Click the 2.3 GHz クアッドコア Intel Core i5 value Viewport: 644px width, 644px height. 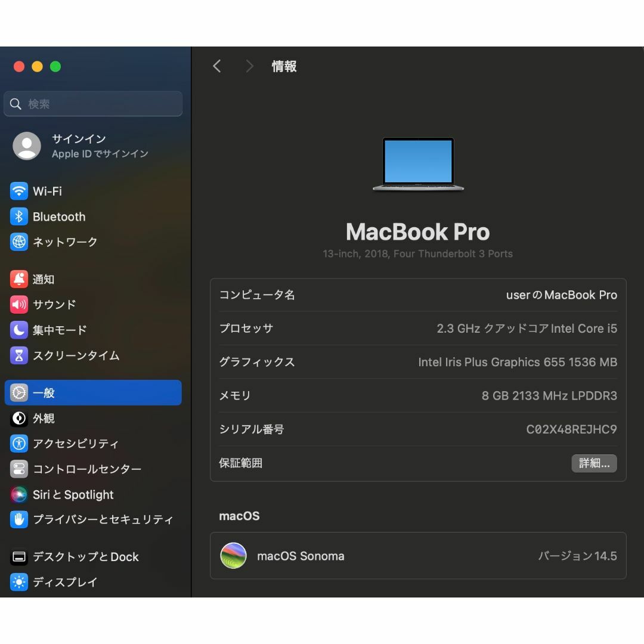point(527,329)
